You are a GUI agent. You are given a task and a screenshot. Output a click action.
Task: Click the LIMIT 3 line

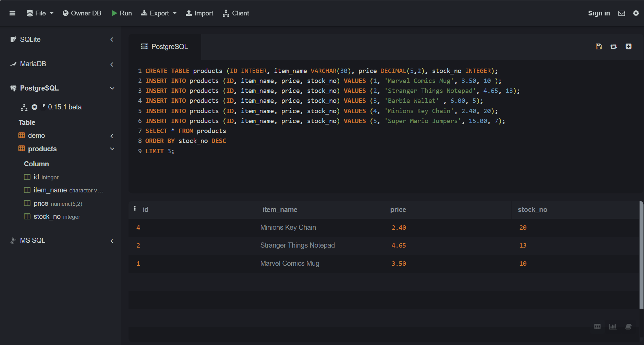(x=160, y=151)
